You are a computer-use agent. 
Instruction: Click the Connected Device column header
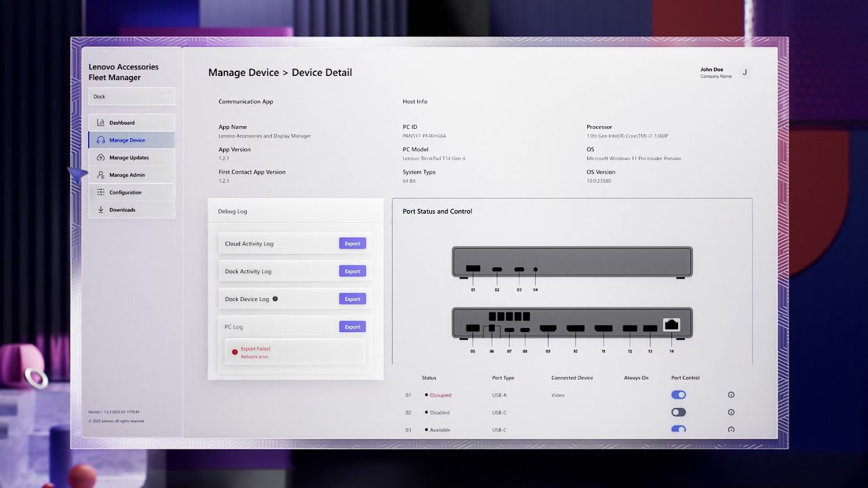tap(572, 378)
